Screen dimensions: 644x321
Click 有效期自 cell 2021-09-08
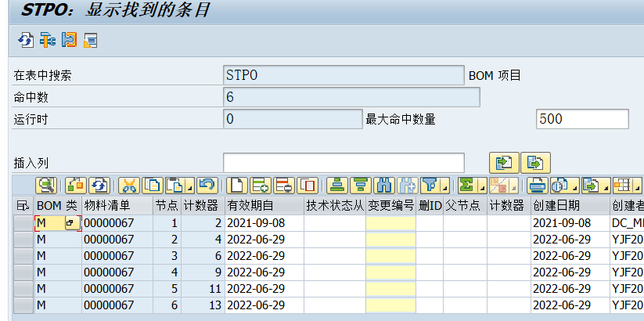pyautogui.click(x=264, y=223)
